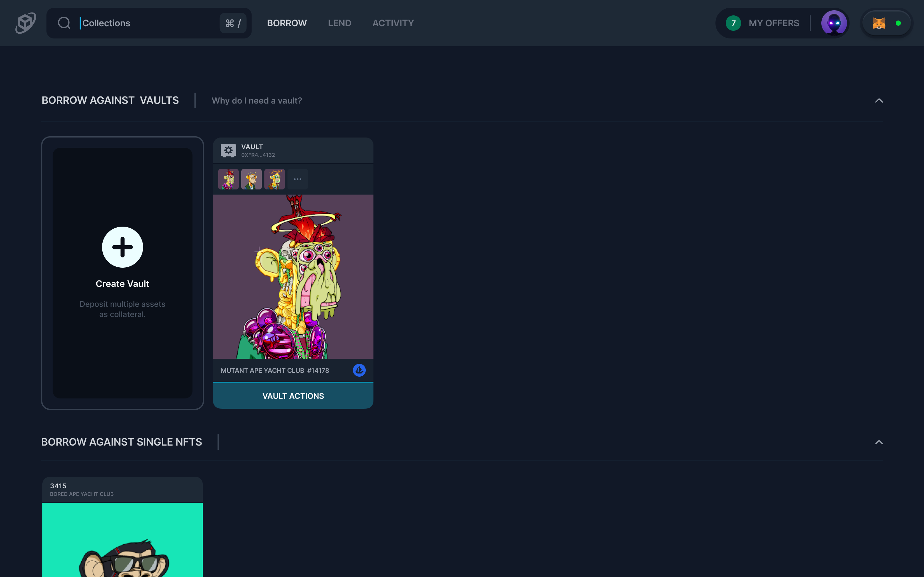Click the MetaMask fox wallet icon
924x577 pixels.
pos(879,23)
